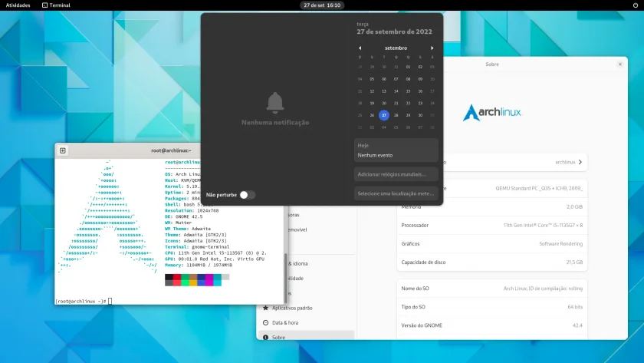Click the terminal window scrollbar
The image size is (644, 363).
[285, 278]
